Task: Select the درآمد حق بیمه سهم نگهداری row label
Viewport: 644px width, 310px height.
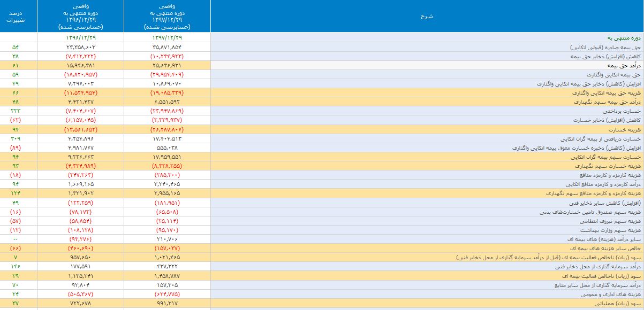Action: pyautogui.click(x=609, y=102)
